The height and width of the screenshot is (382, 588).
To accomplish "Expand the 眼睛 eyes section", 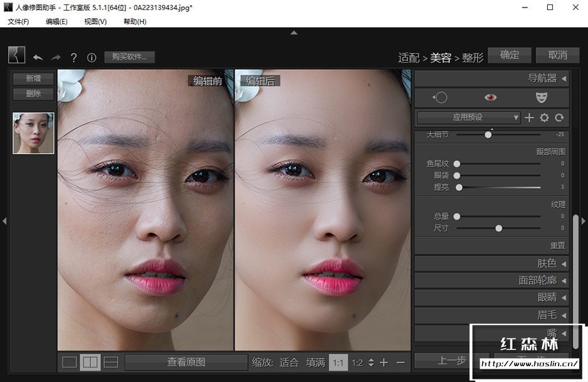I will click(491, 297).
